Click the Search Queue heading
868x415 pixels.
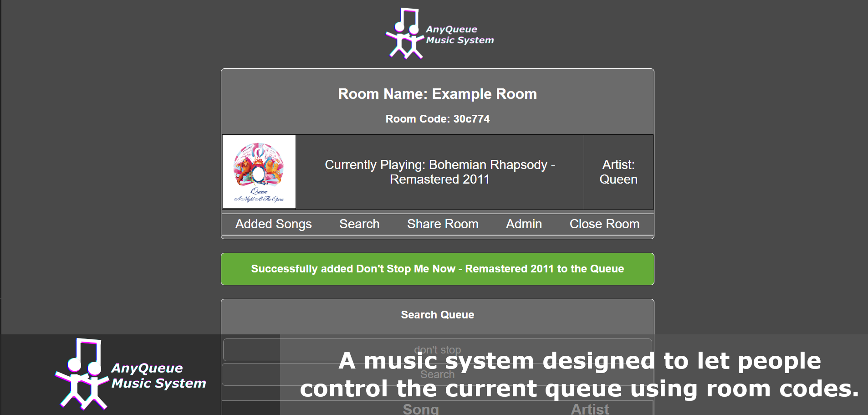437,315
